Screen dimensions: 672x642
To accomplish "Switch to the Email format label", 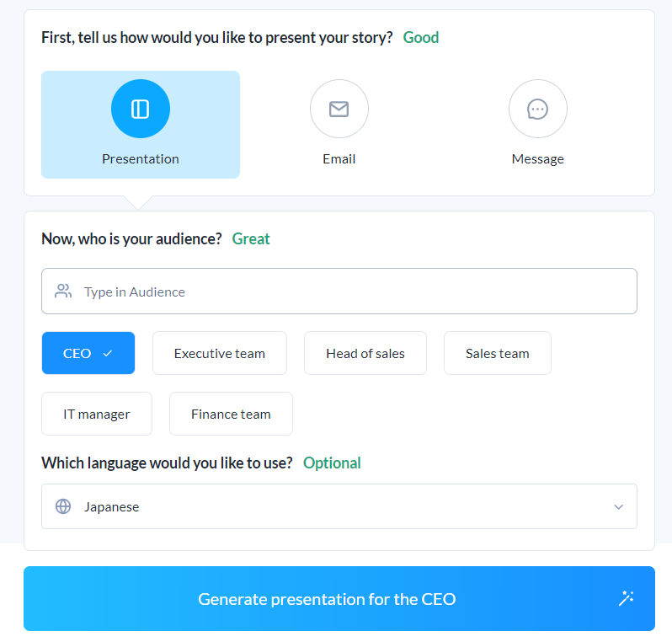I will click(339, 159).
